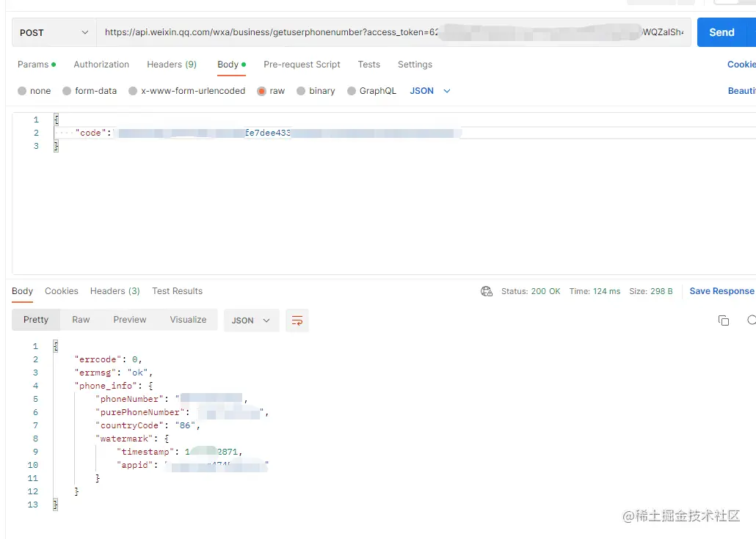Open the response JSON format dropdown
Image resolution: width=756 pixels, height=539 pixels.
(x=251, y=320)
